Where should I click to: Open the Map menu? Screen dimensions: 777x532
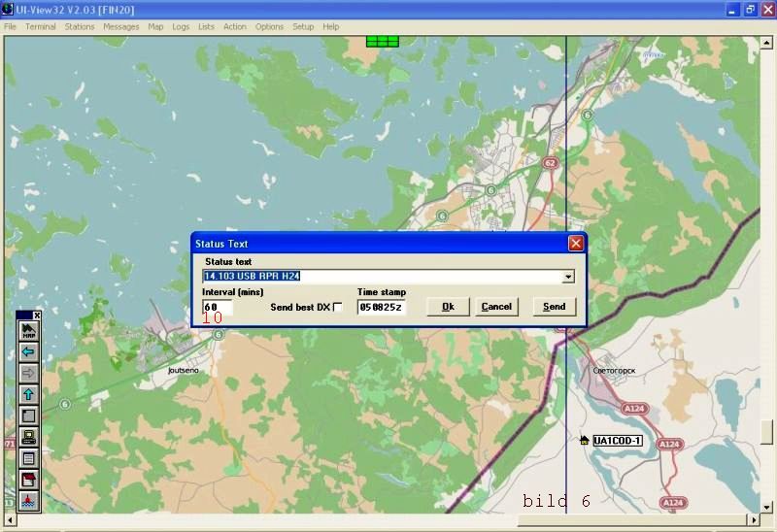pos(155,27)
